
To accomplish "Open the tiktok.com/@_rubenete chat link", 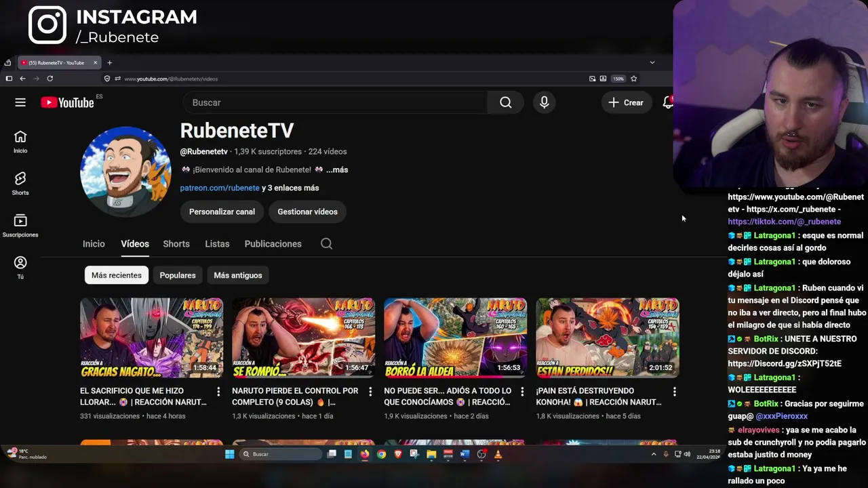I will [785, 222].
